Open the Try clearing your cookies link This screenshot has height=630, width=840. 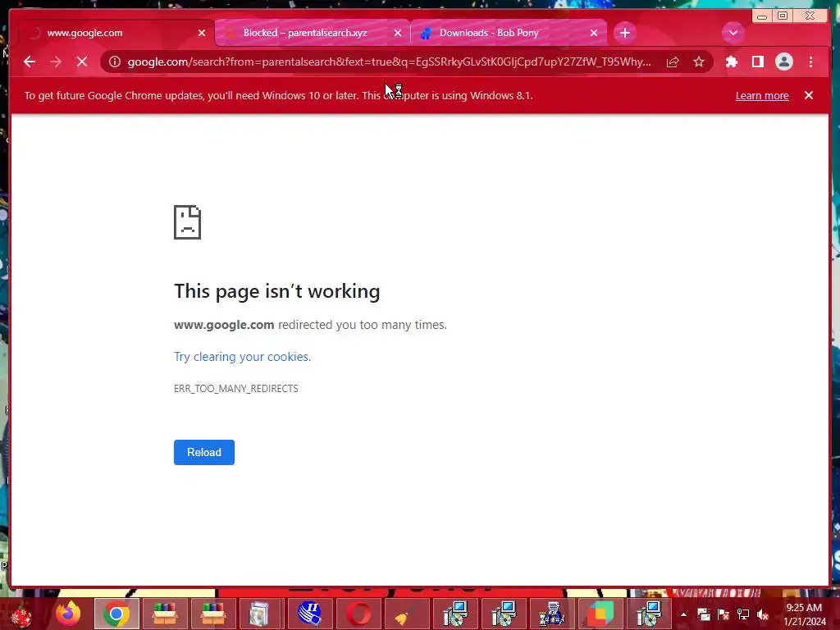click(x=242, y=357)
